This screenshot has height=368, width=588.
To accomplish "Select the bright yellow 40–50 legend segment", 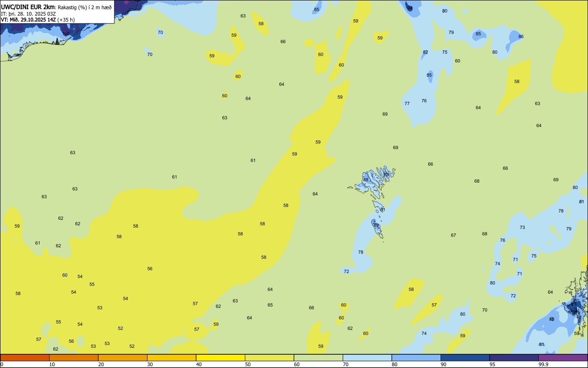I will (220, 357).
